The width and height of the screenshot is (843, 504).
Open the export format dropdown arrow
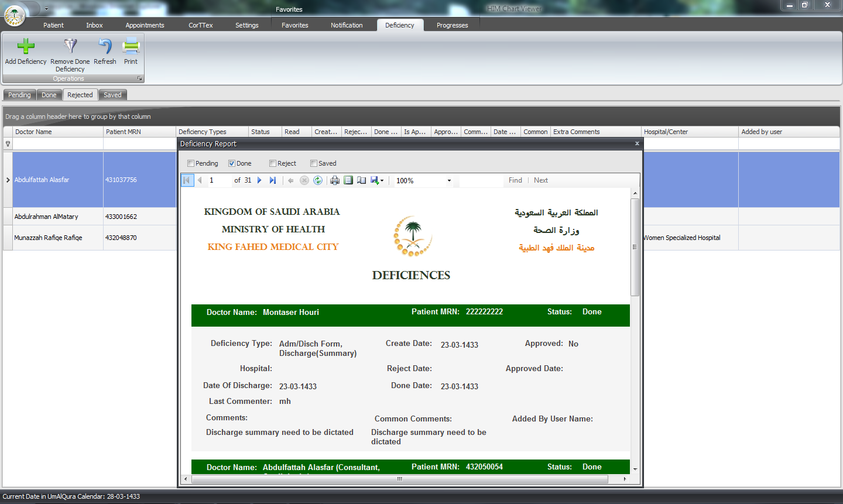382,181
